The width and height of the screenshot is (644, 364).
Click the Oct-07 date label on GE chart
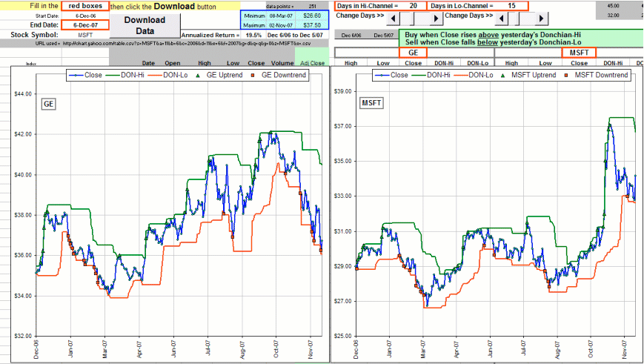[x=276, y=349]
